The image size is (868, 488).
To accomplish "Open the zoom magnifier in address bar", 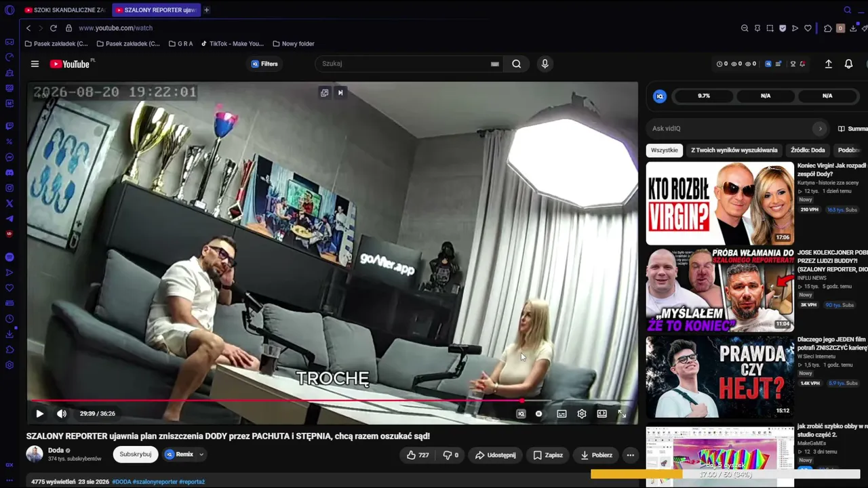I will [745, 28].
